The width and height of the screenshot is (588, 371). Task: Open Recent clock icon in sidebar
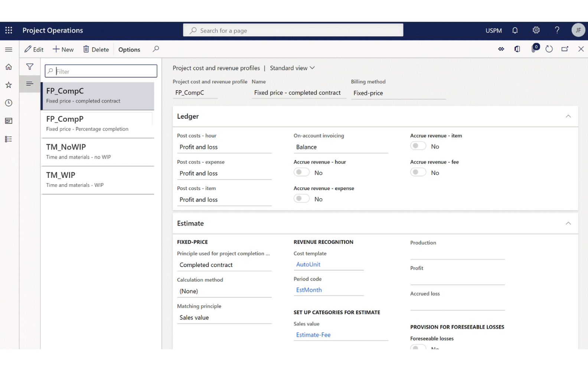9,103
